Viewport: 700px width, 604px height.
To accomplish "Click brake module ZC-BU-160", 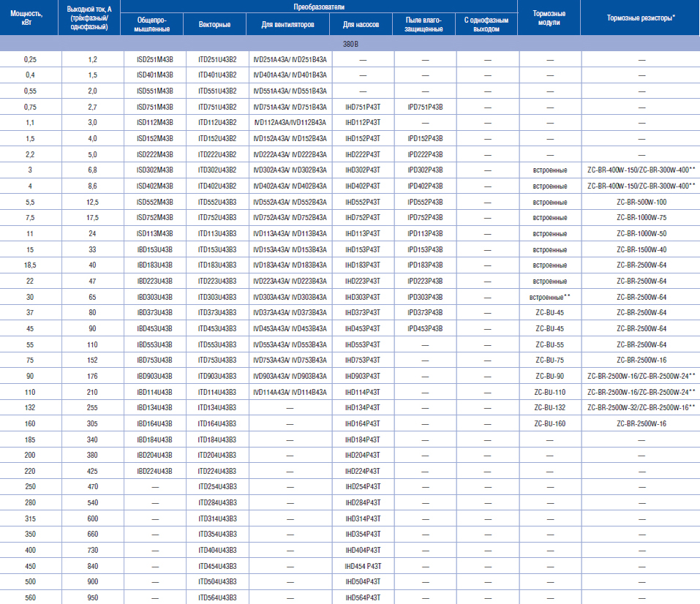I will tap(550, 423).
